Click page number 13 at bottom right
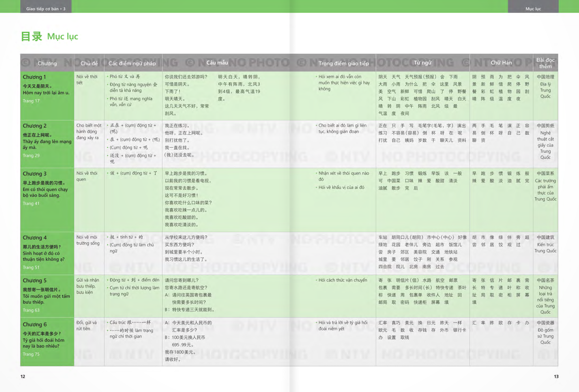Screen dimensions: 579x392 [556, 376]
